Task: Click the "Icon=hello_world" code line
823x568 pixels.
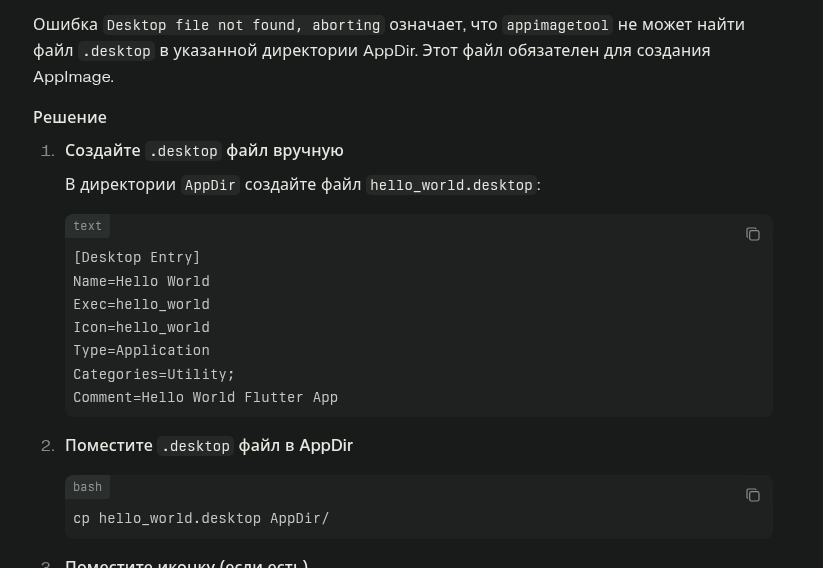Action: 141,327
